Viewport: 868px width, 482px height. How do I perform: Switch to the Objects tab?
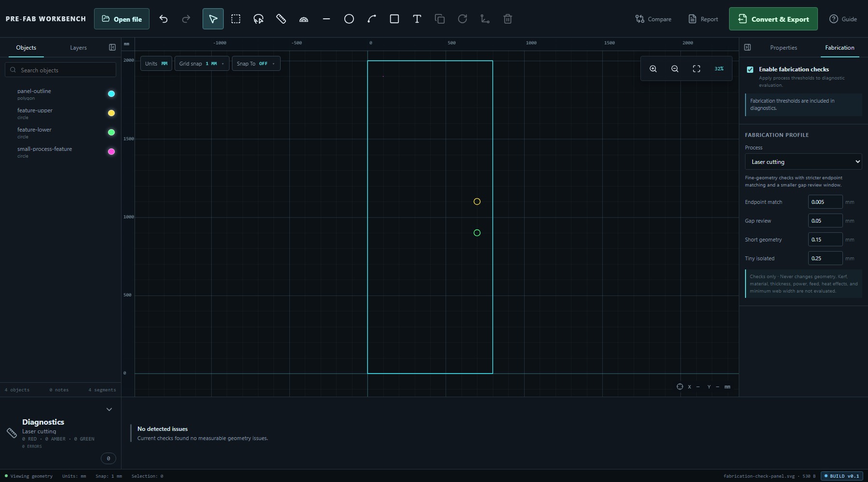[x=26, y=48]
